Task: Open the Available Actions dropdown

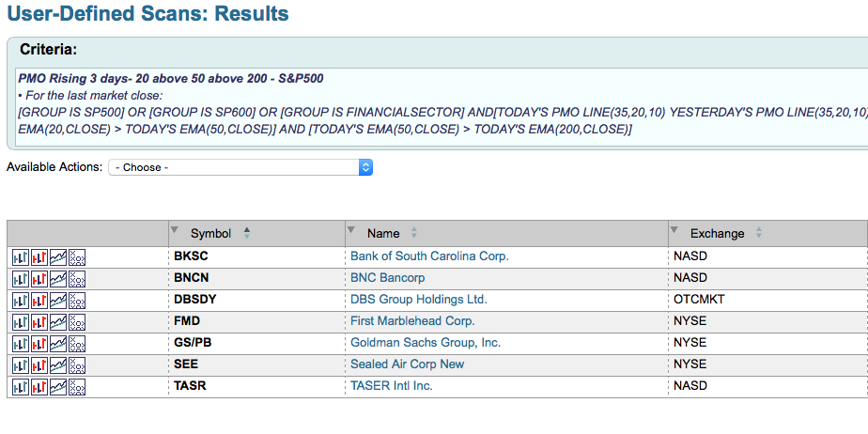Action: tap(240, 167)
